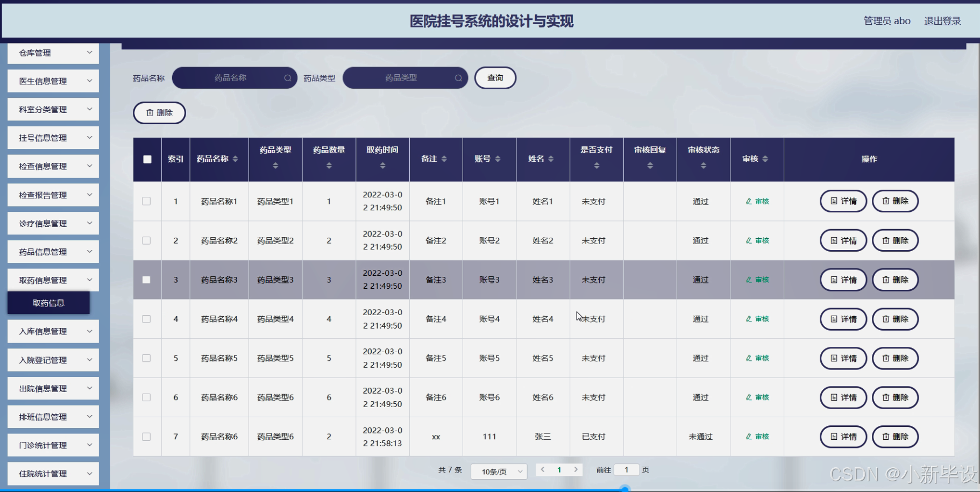Click the 查询 search button

click(494, 77)
